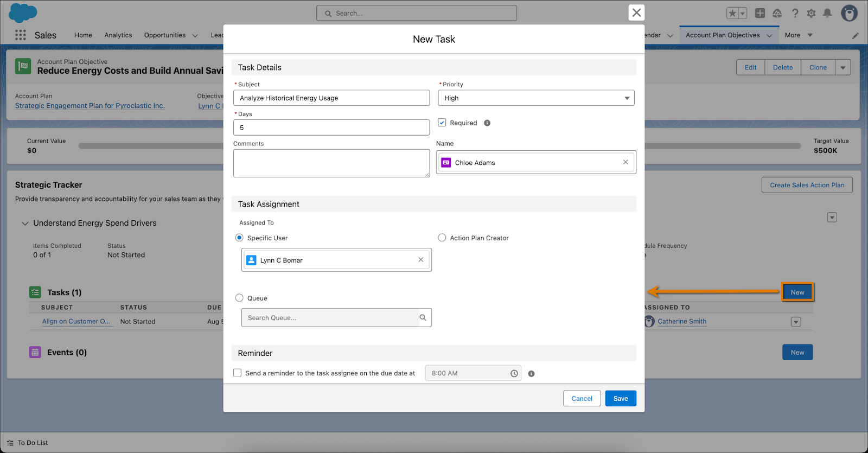Click the Events calendar purple icon

35,352
